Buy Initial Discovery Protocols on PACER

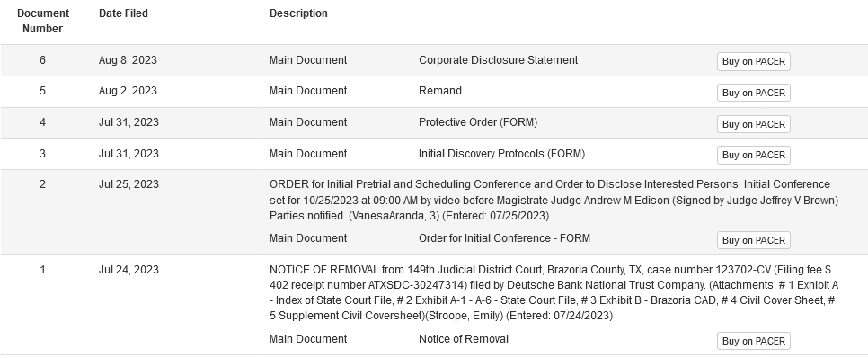click(x=753, y=156)
